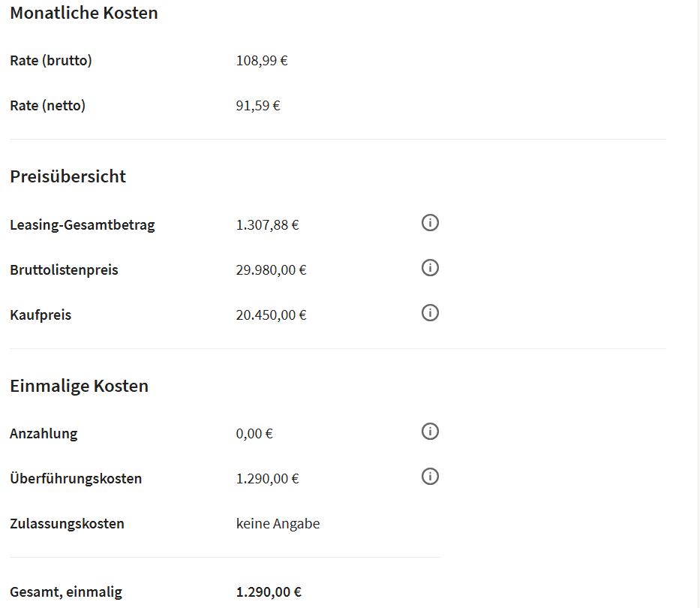700x608 pixels.
Task: Click the Gesamt, einmalig label
Action: (x=66, y=592)
